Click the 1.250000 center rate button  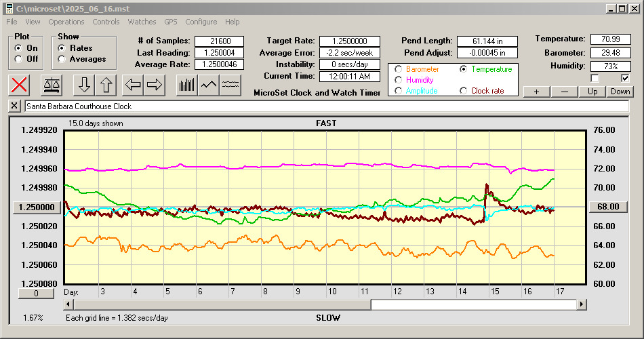(x=37, y=207)
